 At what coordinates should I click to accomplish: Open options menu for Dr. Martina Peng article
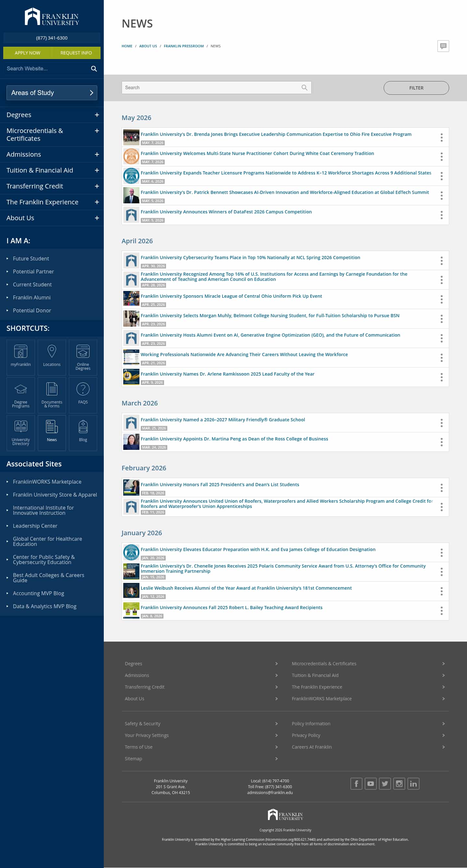click(441, 442)
